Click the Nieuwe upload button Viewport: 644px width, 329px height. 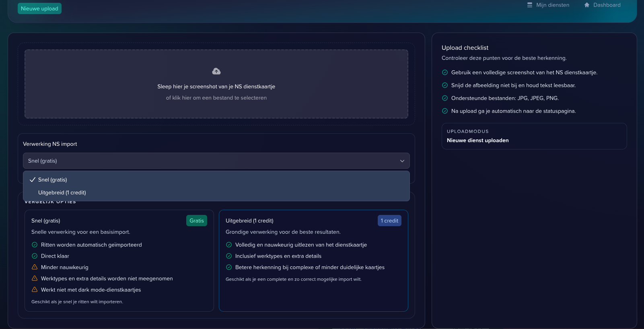(x=39, y=8)
